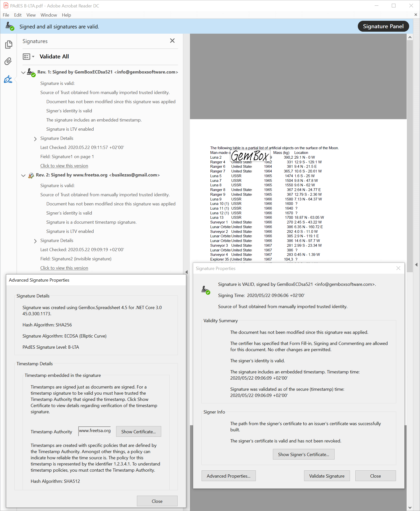
Task: Collapse the Rev. 1 signature entry
Action: [x=23, y=73]
